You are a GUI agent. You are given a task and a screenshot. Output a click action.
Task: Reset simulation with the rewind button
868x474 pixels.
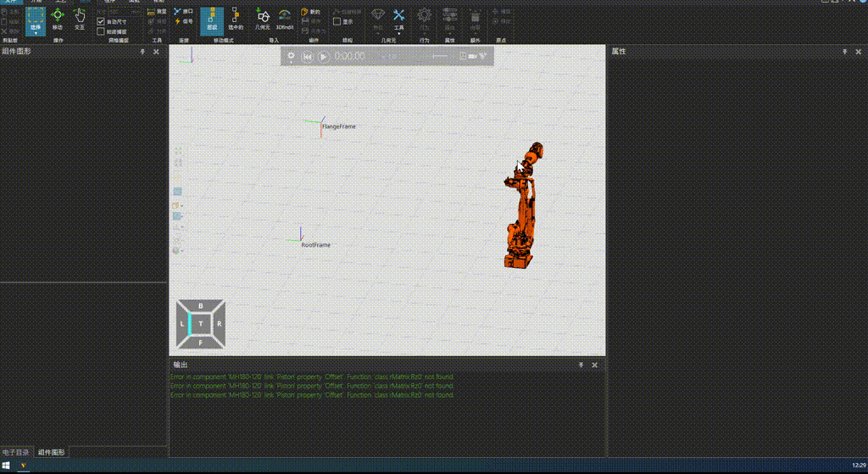coord(307,57)
